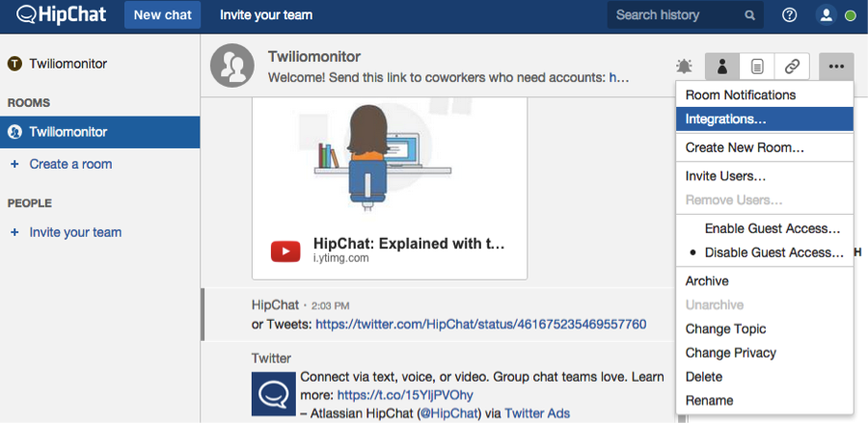Open the twitter.com/HipChat/status link

tap(481, 324)
